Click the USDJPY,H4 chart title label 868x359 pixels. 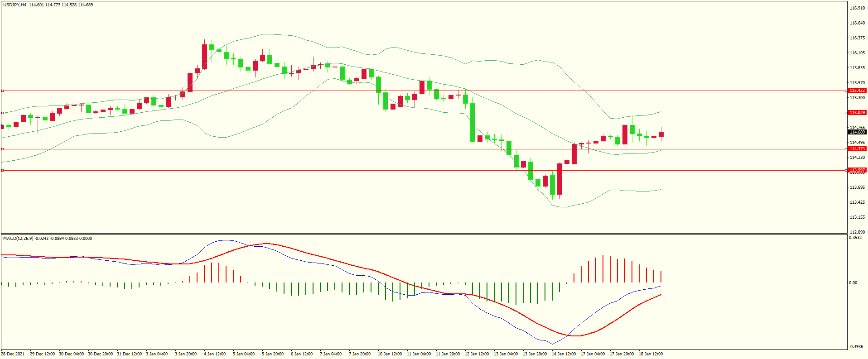click(14, 5)
